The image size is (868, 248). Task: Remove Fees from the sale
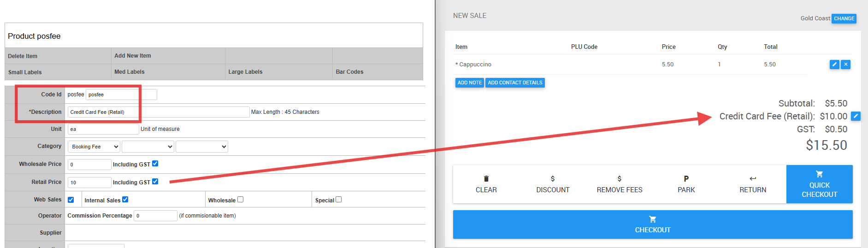(x=620, y=184)
